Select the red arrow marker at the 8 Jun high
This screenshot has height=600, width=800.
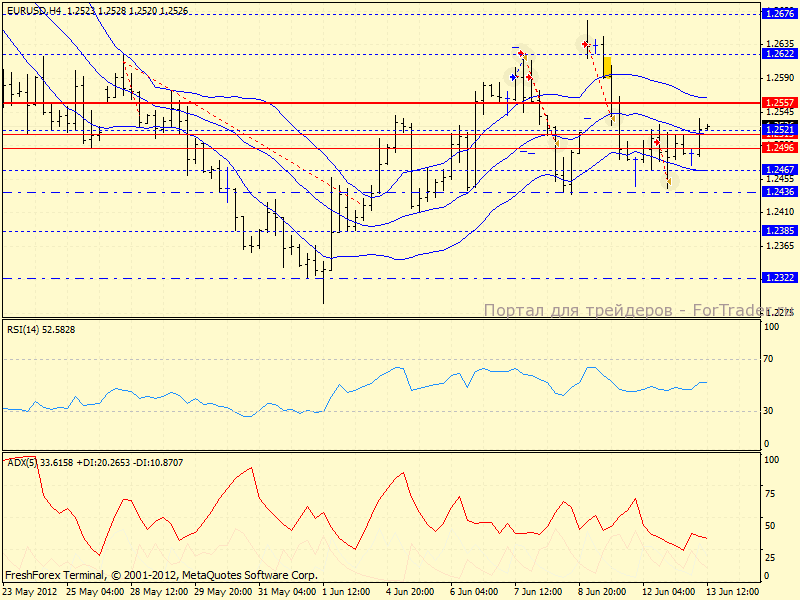click(584, 44)
